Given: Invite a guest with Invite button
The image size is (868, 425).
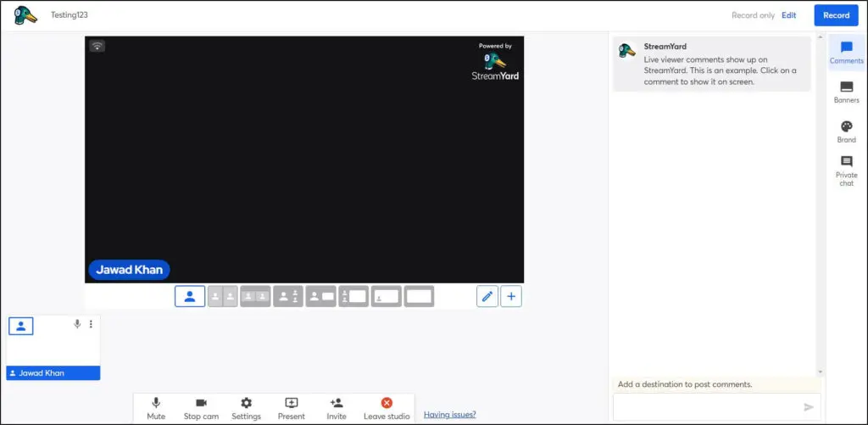Looking at the screenshot, I should (x=337, y=409).
